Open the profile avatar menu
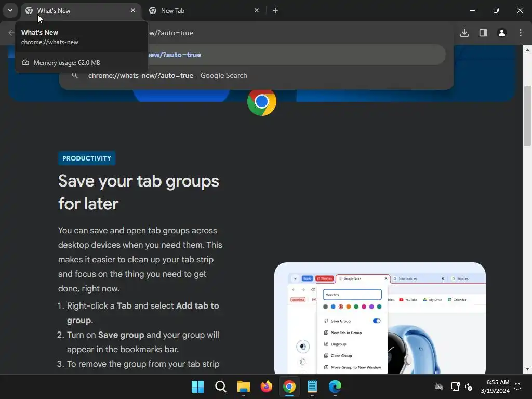The height and width of the screenshot is (399, 532). pos(502,33)
